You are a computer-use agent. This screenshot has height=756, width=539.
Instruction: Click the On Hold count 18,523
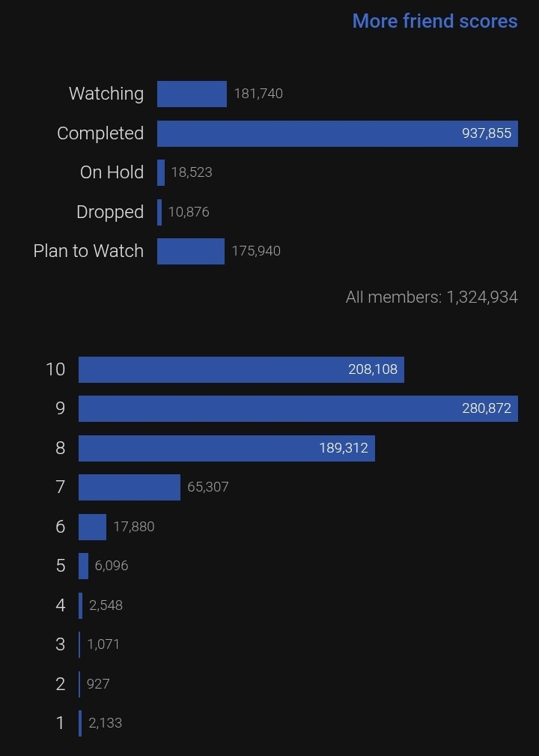tap(192, 172)
